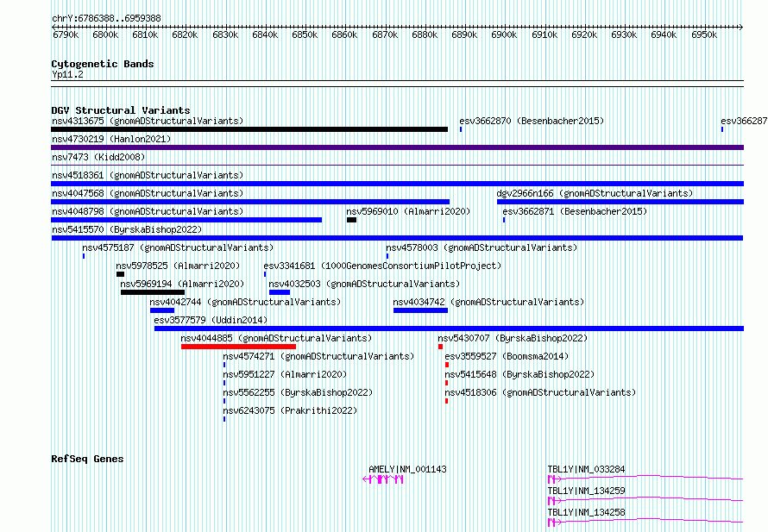Select the purple nsv4730219 (Hanlon2021) bar
Image resolution: width=768 pixels, height=532 pixels.
(397, 147)
